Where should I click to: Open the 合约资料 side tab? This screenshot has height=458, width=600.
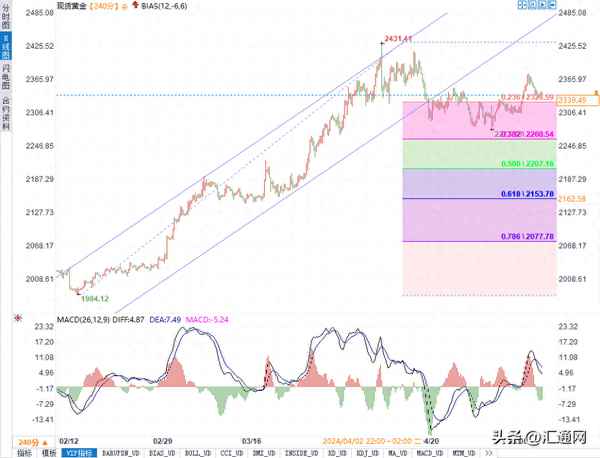pos(5,113)
